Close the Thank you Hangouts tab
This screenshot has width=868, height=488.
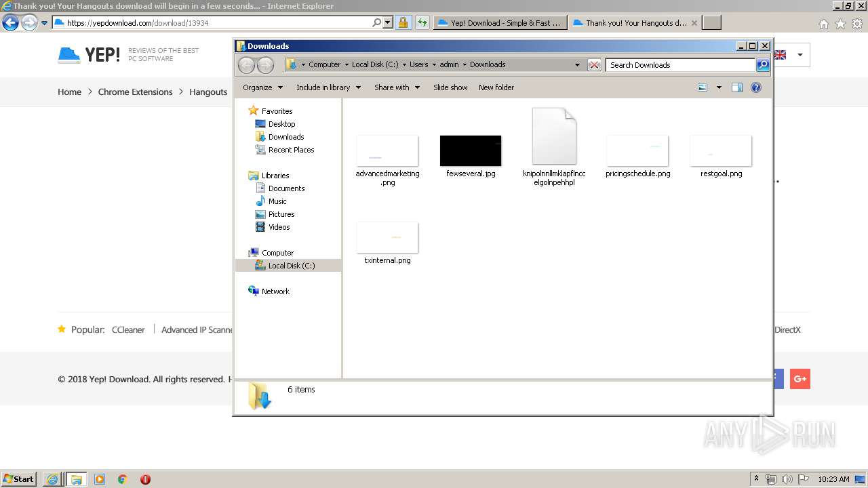(x=694, y=22)
